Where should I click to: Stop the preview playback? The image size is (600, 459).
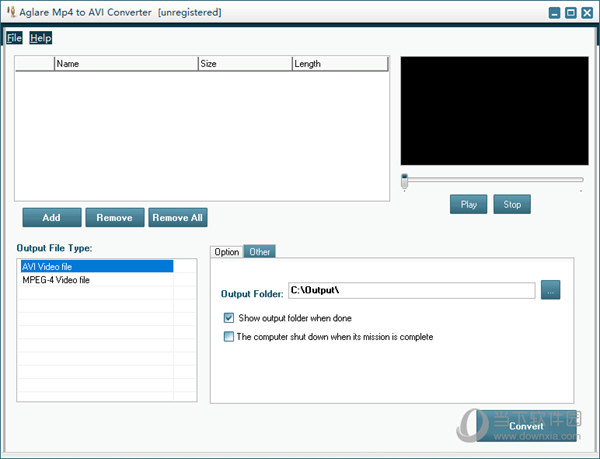[x=512, y=204]
